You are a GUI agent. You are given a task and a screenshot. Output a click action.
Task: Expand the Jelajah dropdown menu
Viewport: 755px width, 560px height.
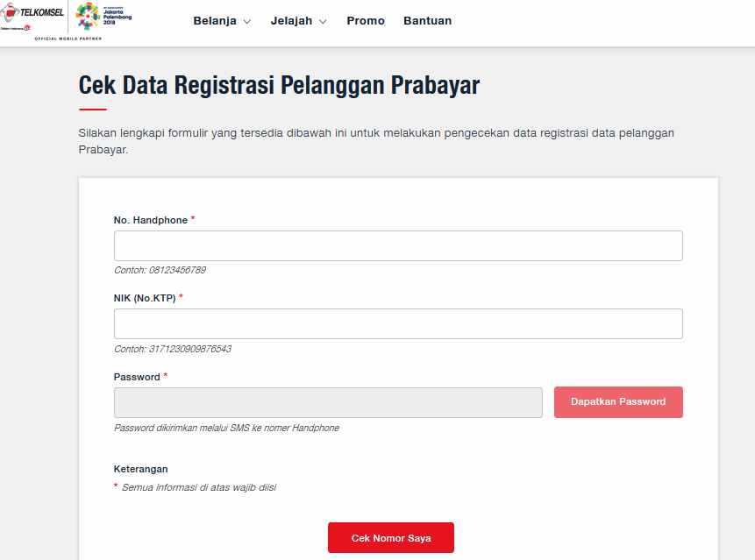[298, 21]
